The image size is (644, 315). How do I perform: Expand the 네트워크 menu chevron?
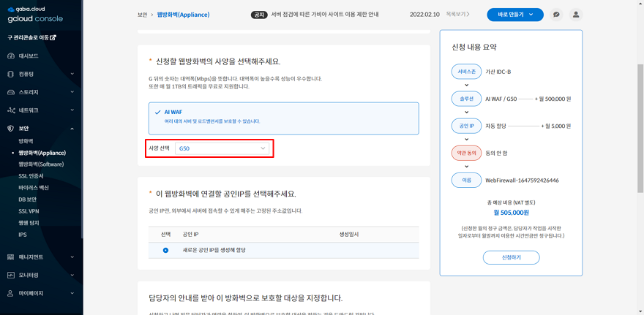coord(72,110)
